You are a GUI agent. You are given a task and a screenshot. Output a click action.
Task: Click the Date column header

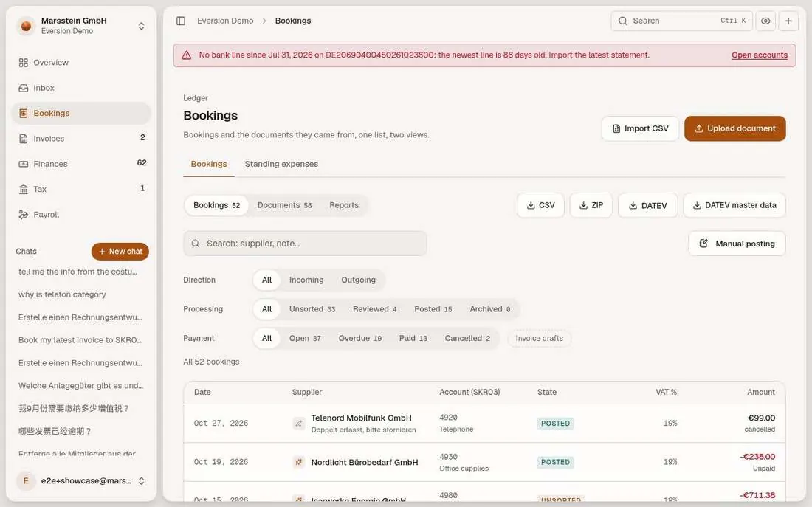coord(202,392)
